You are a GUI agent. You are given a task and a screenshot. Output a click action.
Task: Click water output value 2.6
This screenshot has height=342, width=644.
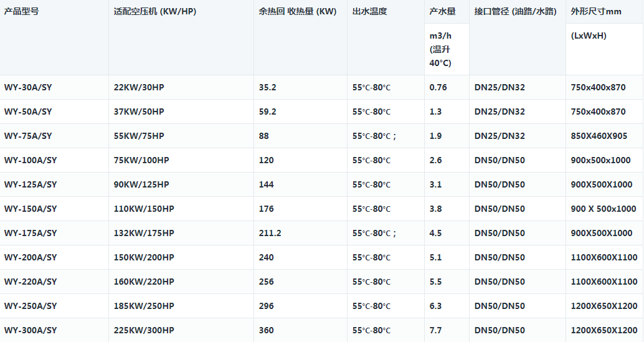[435, 160]
